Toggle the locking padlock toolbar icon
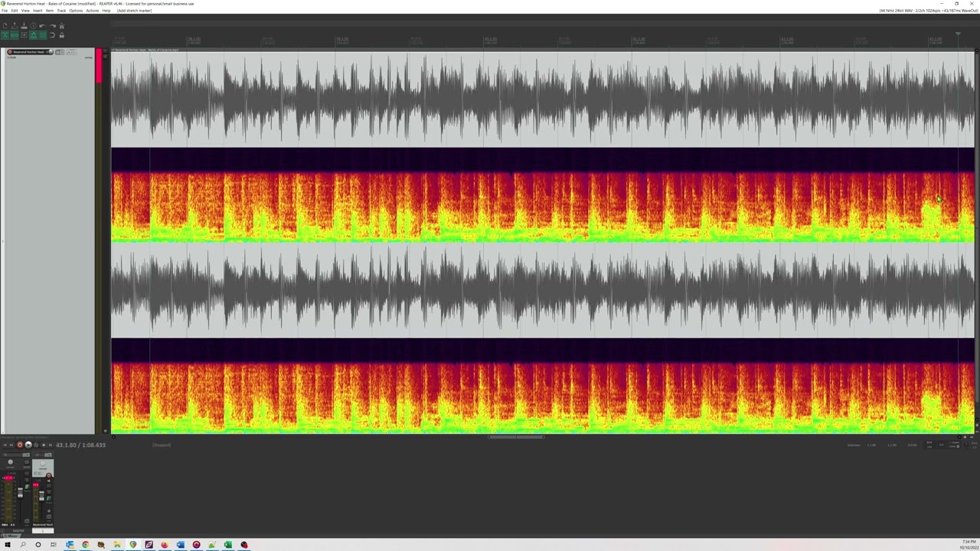This screenshot has width=980, height=551. pyautogui.click(x=62, y=35)
